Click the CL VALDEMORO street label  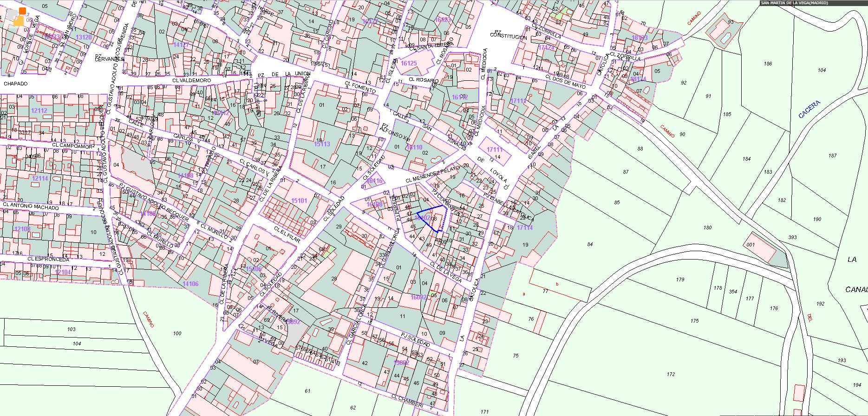tap(191, 80)
